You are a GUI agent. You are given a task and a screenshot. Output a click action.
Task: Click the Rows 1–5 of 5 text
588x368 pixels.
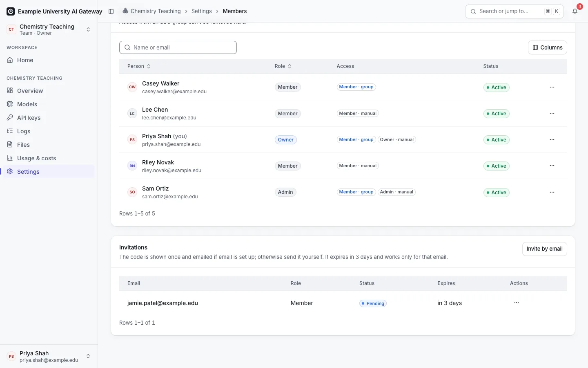click(x=137, y=213)
